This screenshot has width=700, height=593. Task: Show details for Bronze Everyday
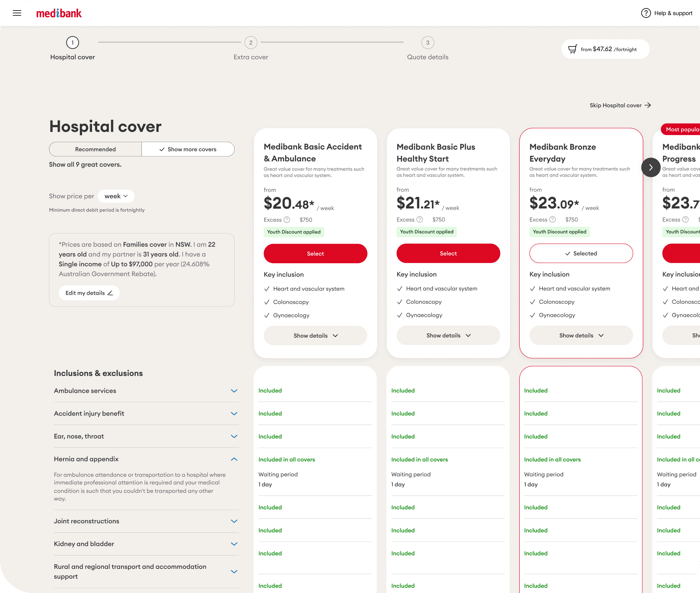[x=581, y=335]
